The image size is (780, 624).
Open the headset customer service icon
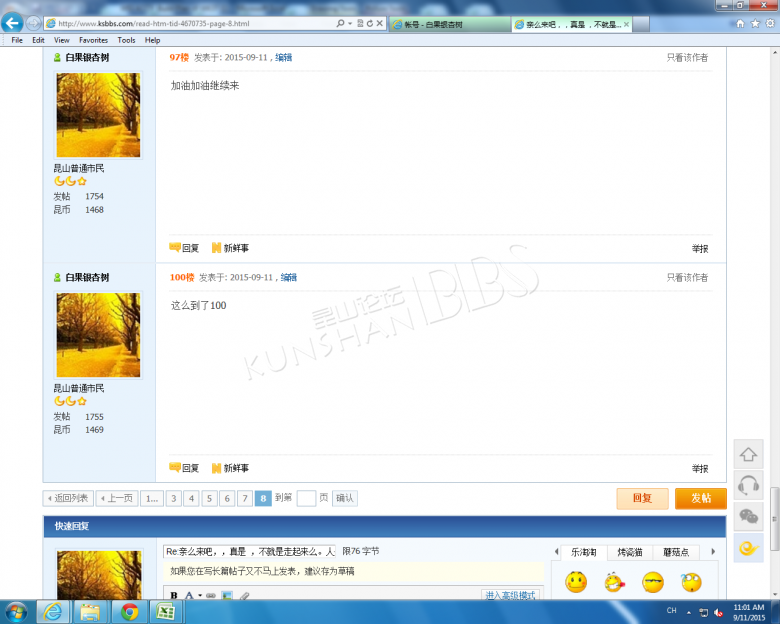pyautogui.click(x=748, y=486)
